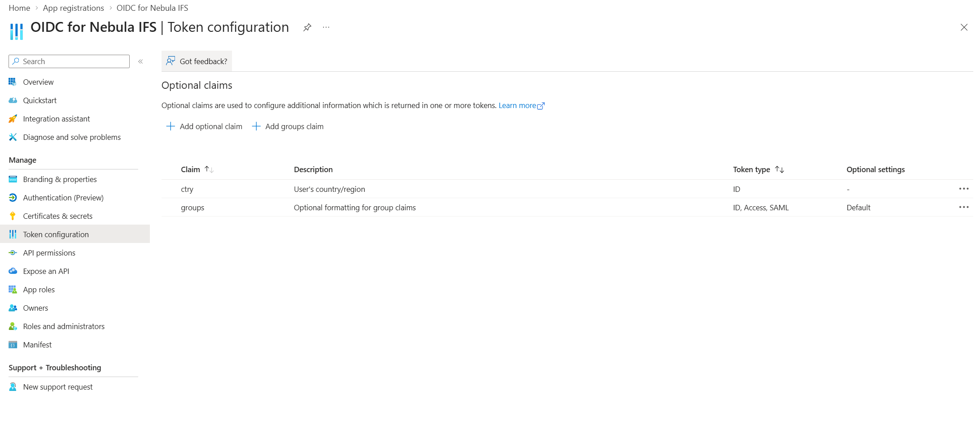Click the API permissions icon

[13, 253]
